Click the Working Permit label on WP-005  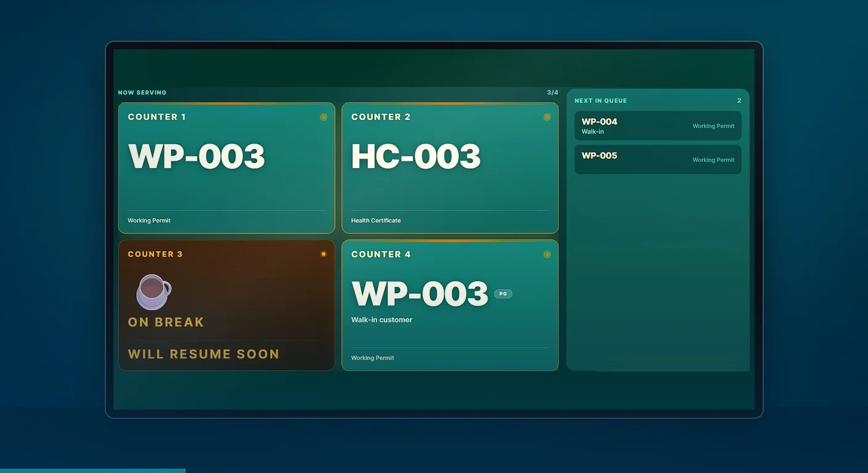tap(713, 160)
